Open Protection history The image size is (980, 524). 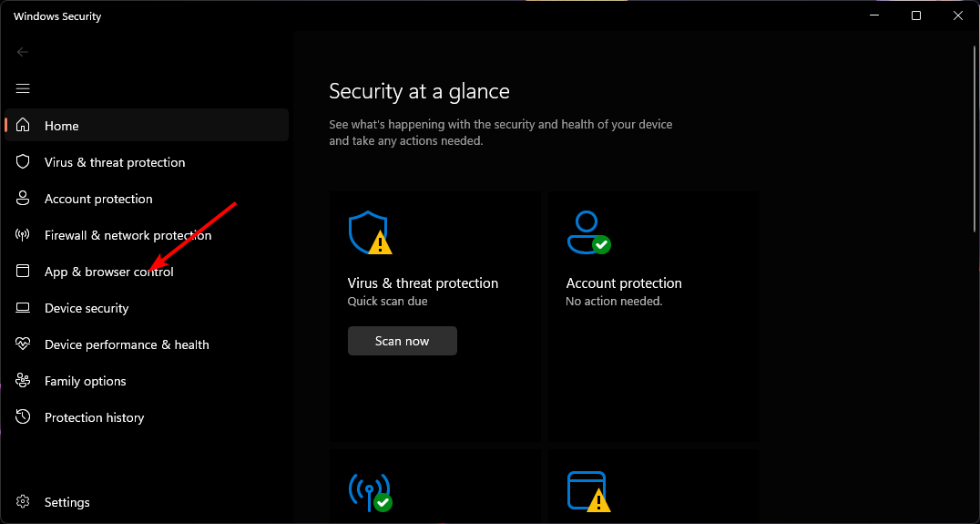click(147, 417)
